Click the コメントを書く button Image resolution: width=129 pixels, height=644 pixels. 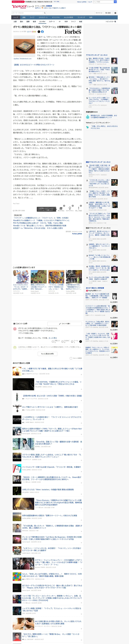click(x=65, y=324)
